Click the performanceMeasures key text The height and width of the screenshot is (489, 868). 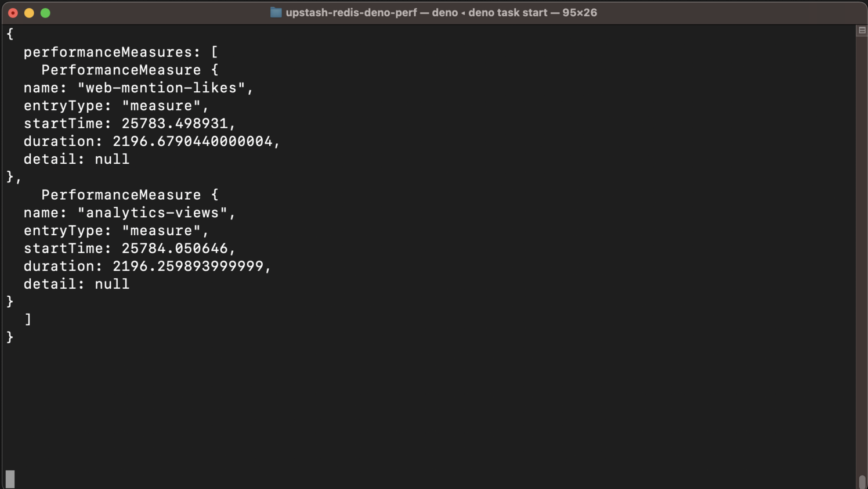point(108,52)
